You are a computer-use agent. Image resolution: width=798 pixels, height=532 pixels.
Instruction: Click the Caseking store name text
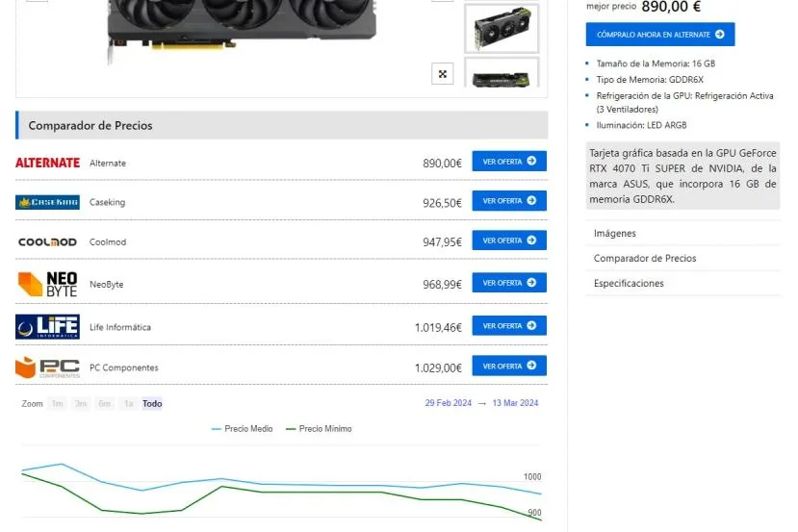click(x=107, y=202)
